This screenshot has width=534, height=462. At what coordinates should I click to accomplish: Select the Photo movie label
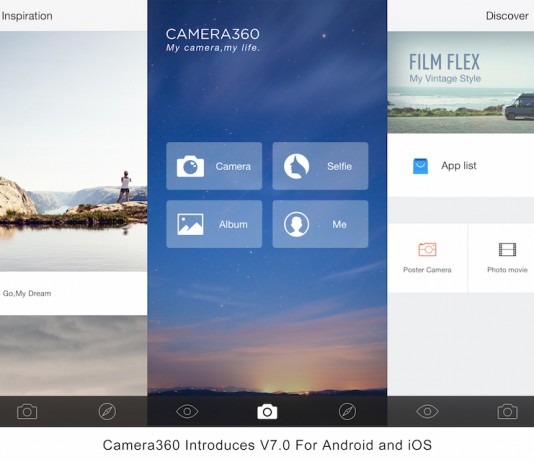click(x=507, y=270)
